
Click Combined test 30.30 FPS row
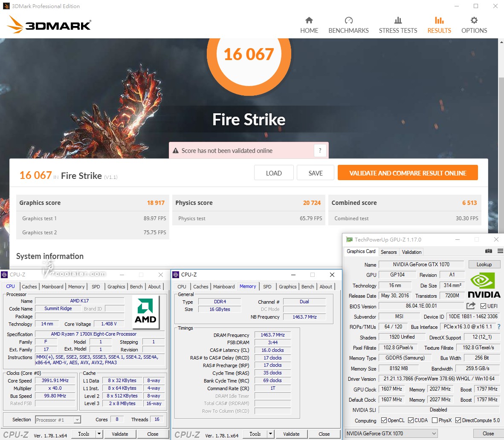pyautogui.click(x=405, y=219)
